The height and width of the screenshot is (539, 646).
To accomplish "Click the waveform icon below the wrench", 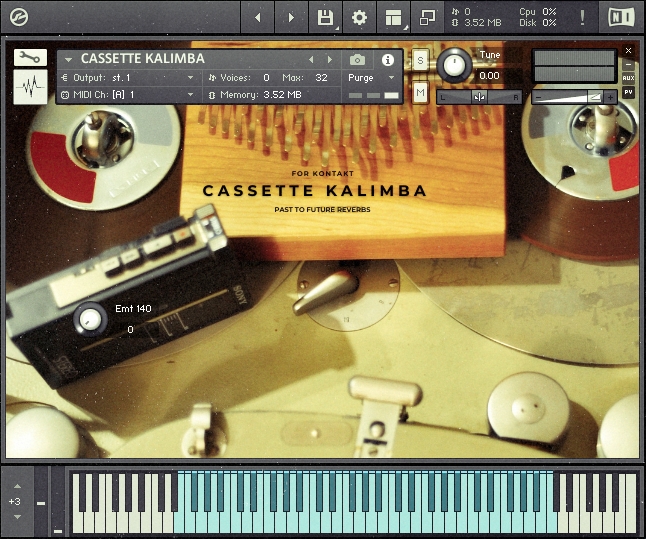I will (30, 87).
